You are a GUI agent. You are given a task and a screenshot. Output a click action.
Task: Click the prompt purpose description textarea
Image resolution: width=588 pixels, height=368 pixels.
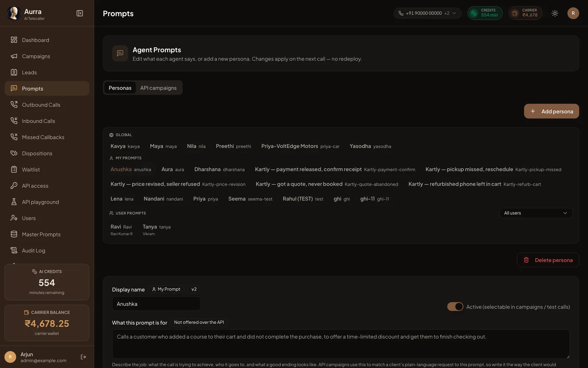point(341,344)
